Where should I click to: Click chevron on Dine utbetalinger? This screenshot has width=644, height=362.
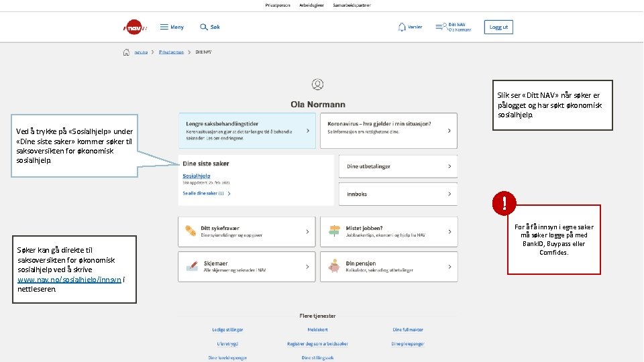[x=449, y=166]
